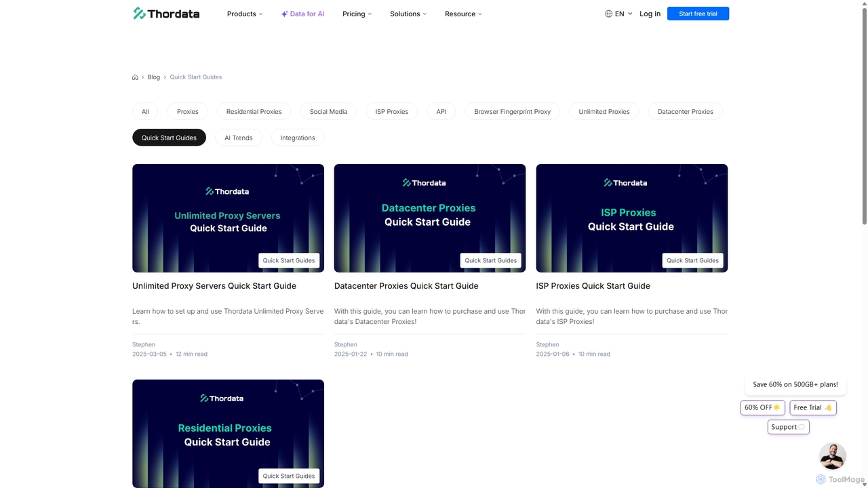Click Unlimited Proxy Servers Quick Start Guide title
This screenshot has height=488, width=868.
[x=214, y=286]
